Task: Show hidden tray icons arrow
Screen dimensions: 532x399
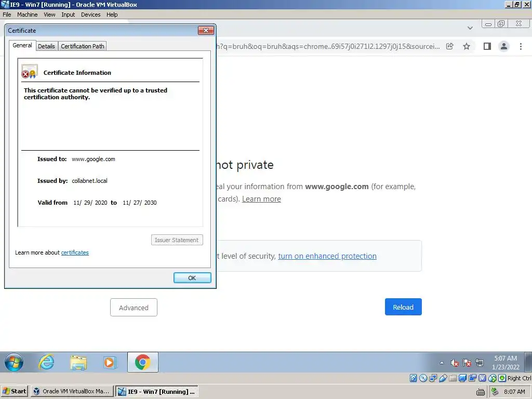Action: [442, 363]
